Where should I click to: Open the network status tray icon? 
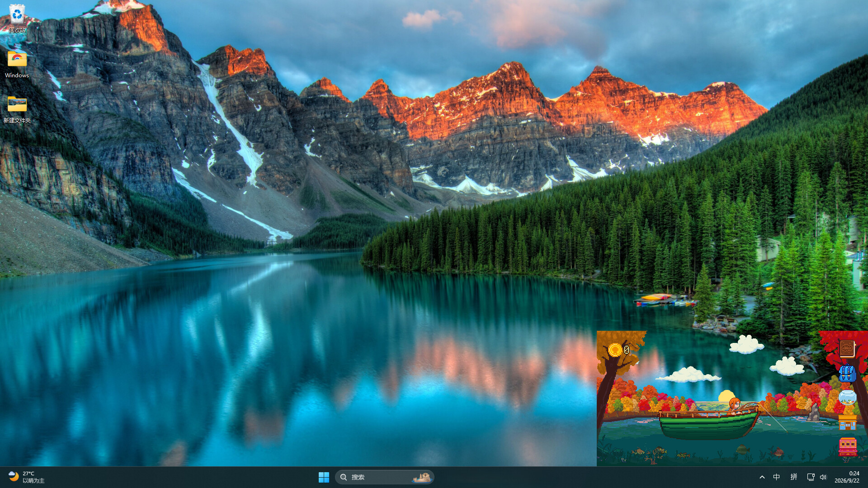pos(811,477)
